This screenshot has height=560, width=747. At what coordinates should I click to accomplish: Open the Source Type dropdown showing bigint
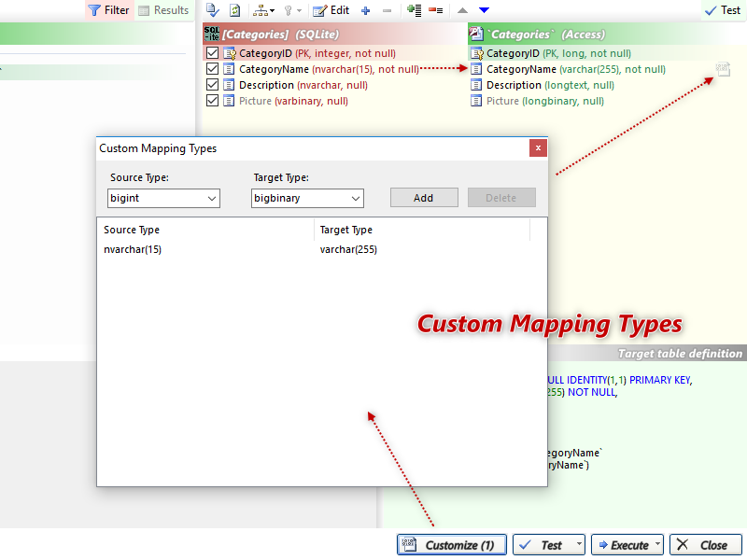click(x=164, y=198)
